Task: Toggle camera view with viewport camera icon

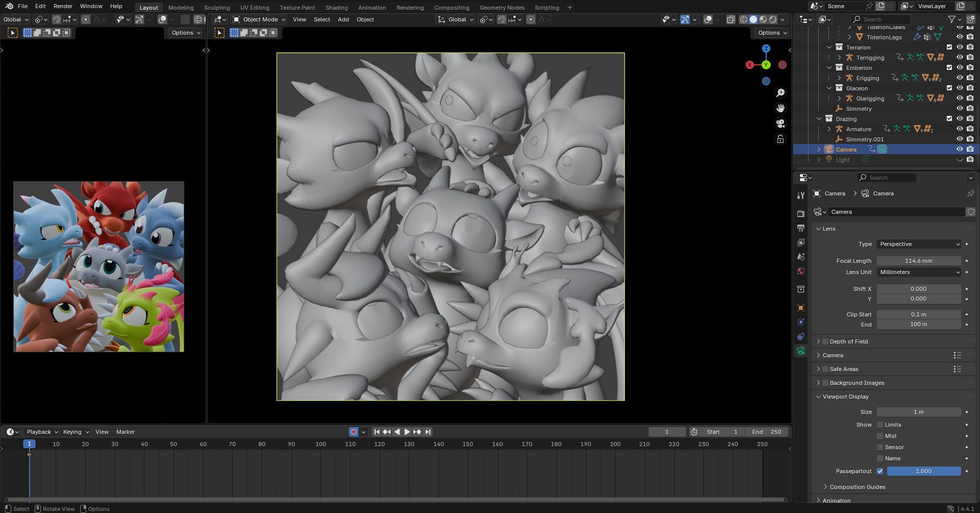Action: [780, 124]
